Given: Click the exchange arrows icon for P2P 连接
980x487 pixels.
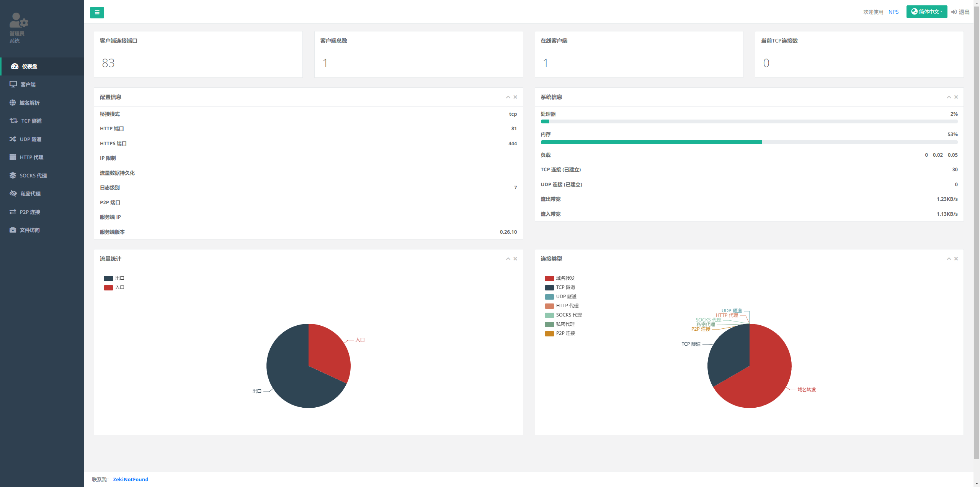Looking at the screenshot, I should coord(13,212).
